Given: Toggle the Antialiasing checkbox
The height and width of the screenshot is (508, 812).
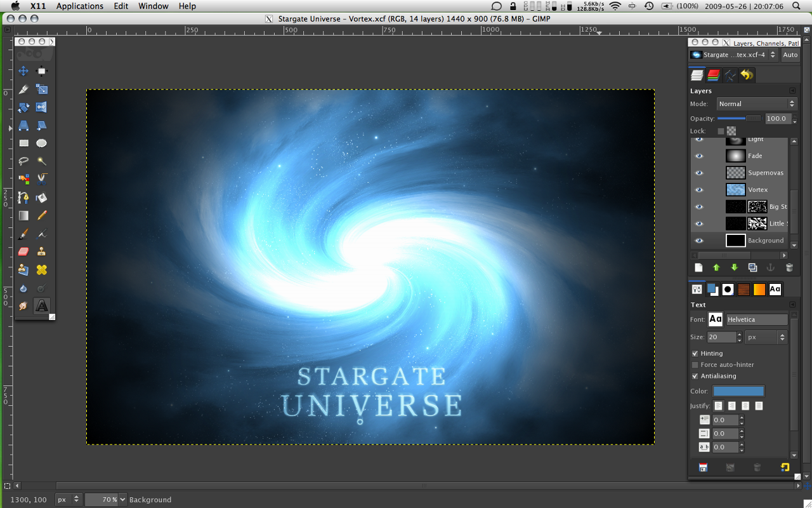Looking at the screenshot, I should coord(695,377).
